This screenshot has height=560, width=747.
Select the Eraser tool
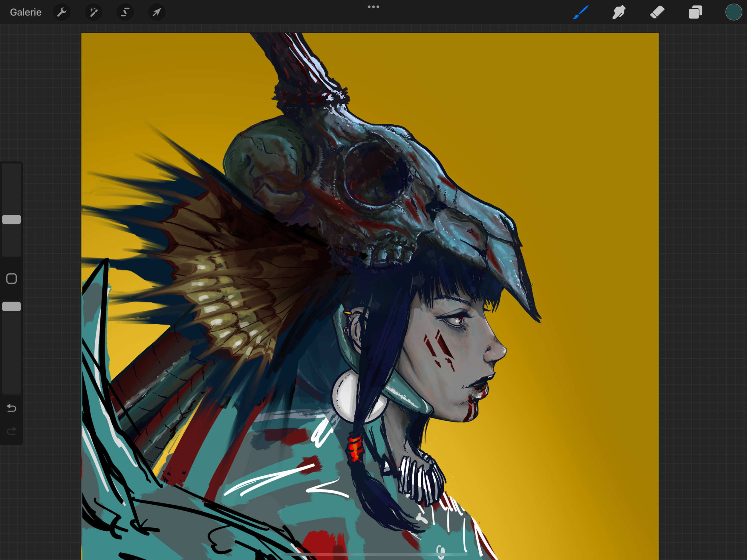point(657,13)
